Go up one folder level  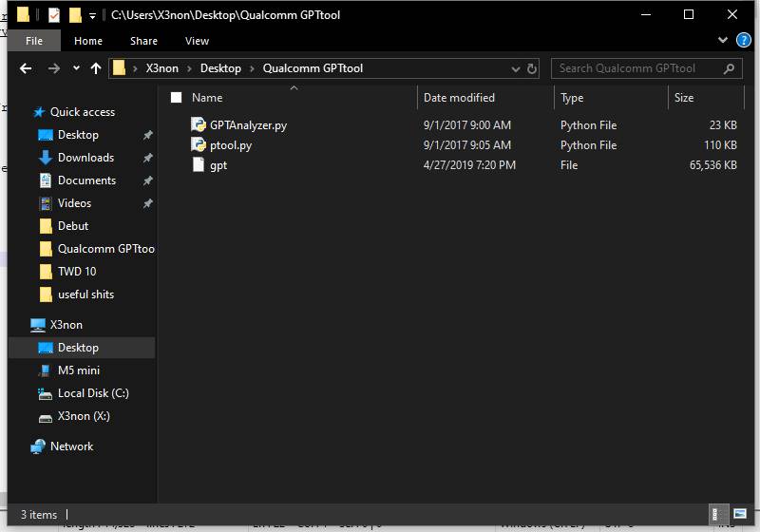pyautogui.click(x=96, y=68)
